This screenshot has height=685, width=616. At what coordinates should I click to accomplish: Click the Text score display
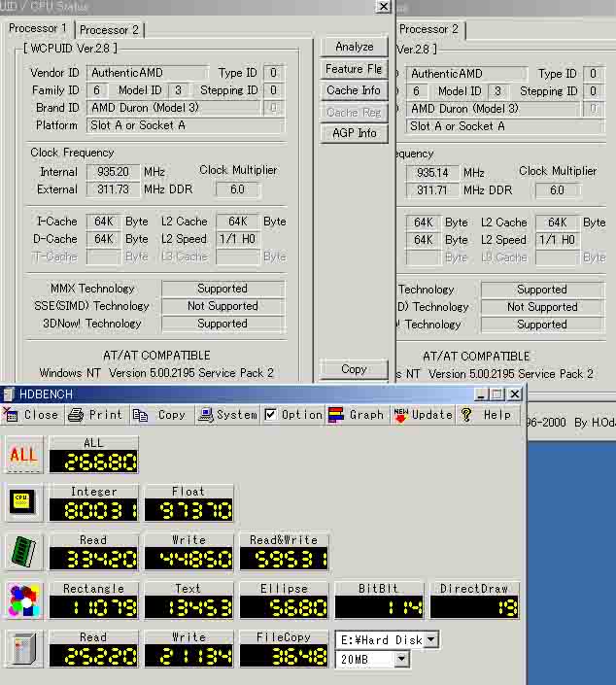pos(188,607)
